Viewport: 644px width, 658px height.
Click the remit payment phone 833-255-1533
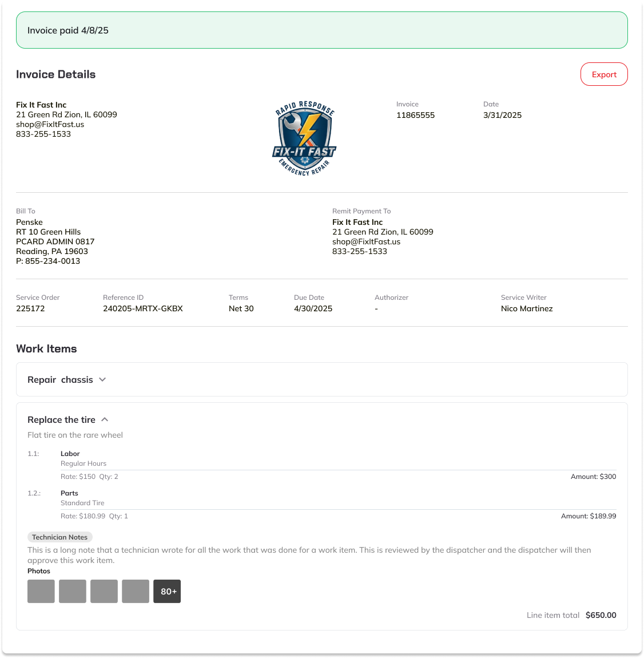click(360, 251)
